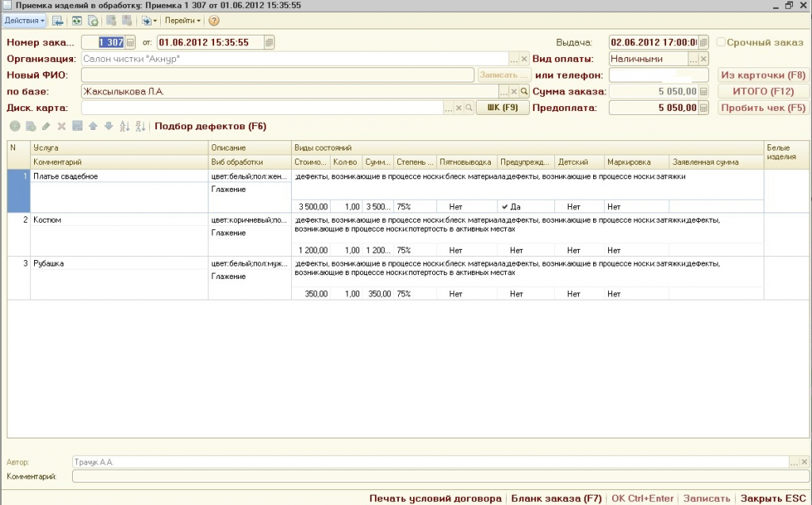812x505 pixels.
Task: Open selection list for Диск. карта field
Action: (x=449, y=108)
